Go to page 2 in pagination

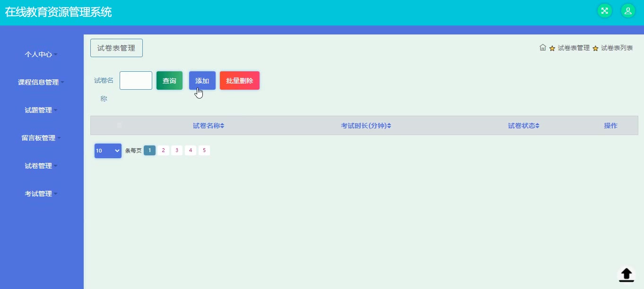(163, 150)
